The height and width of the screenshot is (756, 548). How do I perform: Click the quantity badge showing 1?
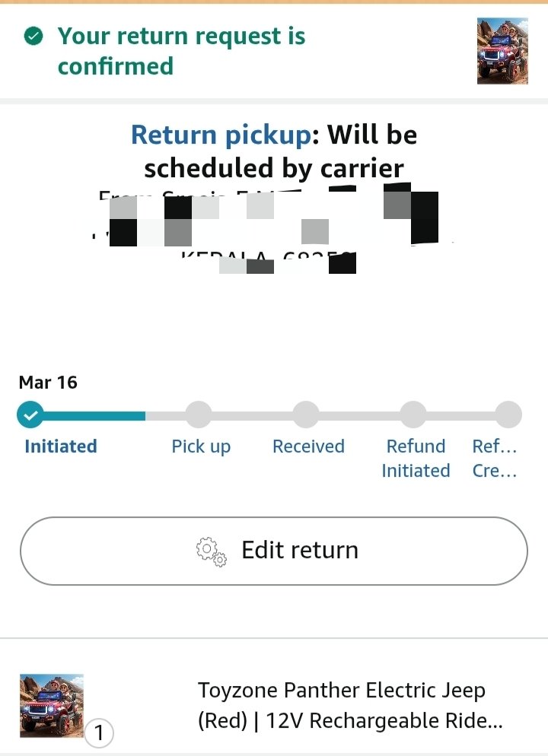(x=99, y=734)
